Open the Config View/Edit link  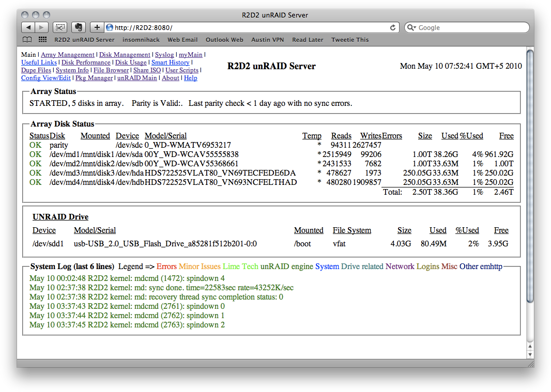click(45, 77)
